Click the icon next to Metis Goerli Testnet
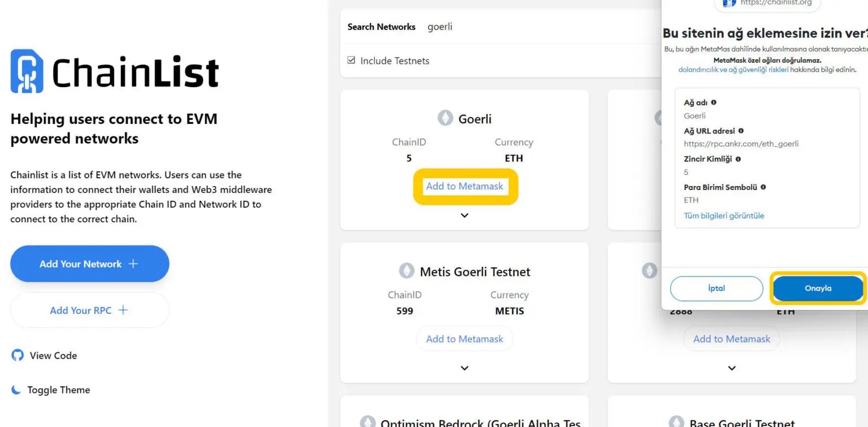Screen dimensions: 868x427 click(407, 271)
